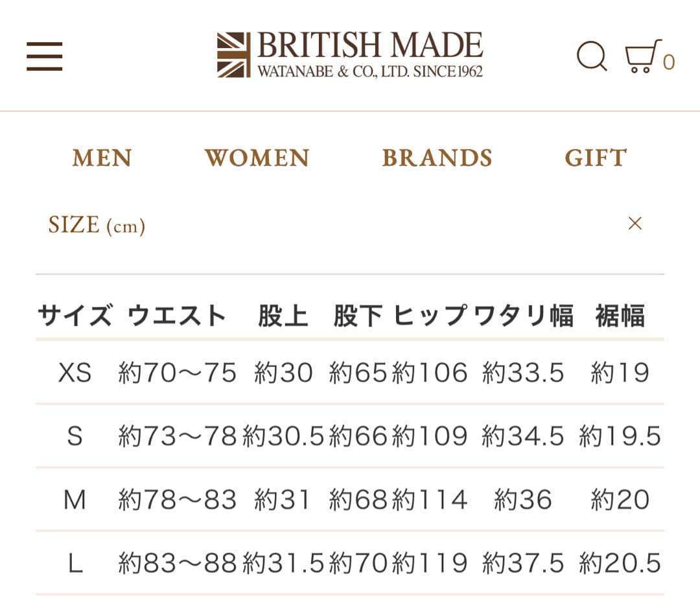Select the XS size row
700x599 pixels.
(73, 373)
